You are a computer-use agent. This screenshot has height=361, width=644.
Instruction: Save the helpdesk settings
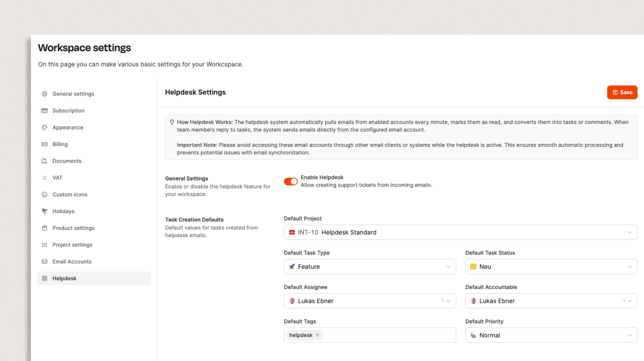coord(622,92)
